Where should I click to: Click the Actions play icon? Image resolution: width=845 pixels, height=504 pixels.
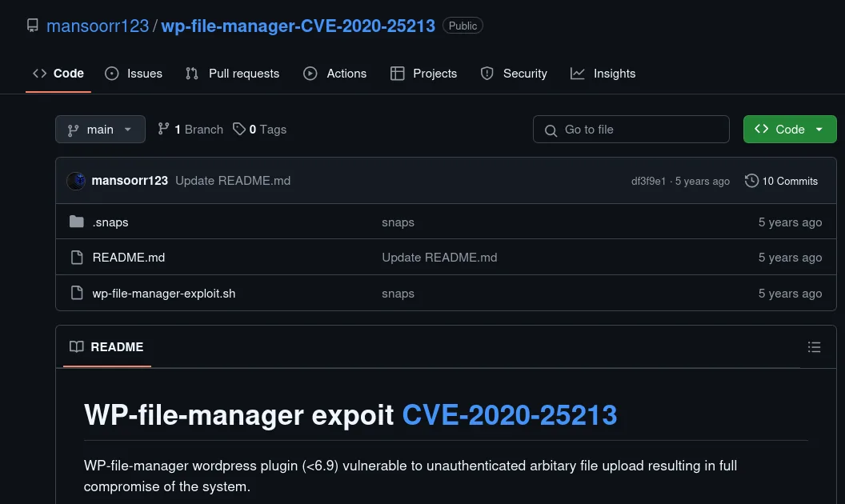pos(310,74)
